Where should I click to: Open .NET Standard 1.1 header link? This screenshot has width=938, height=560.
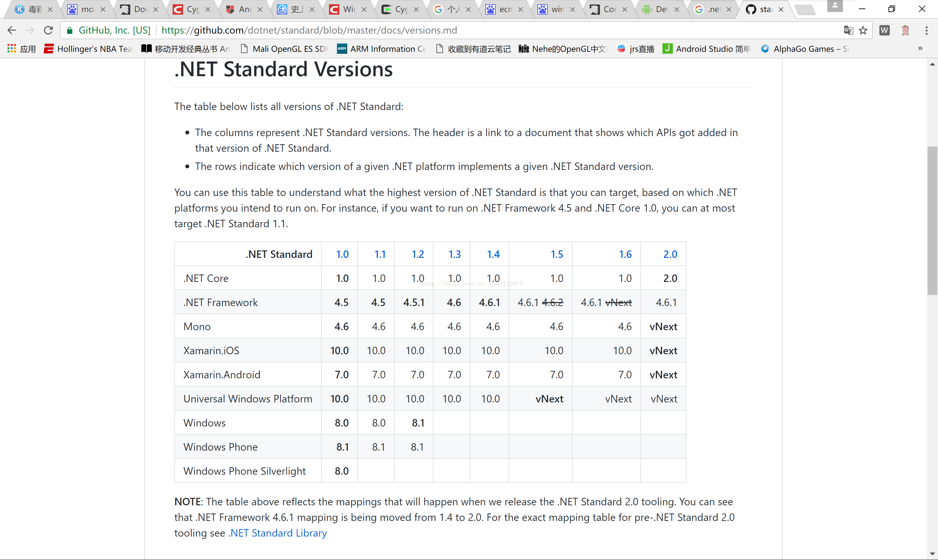380,254
